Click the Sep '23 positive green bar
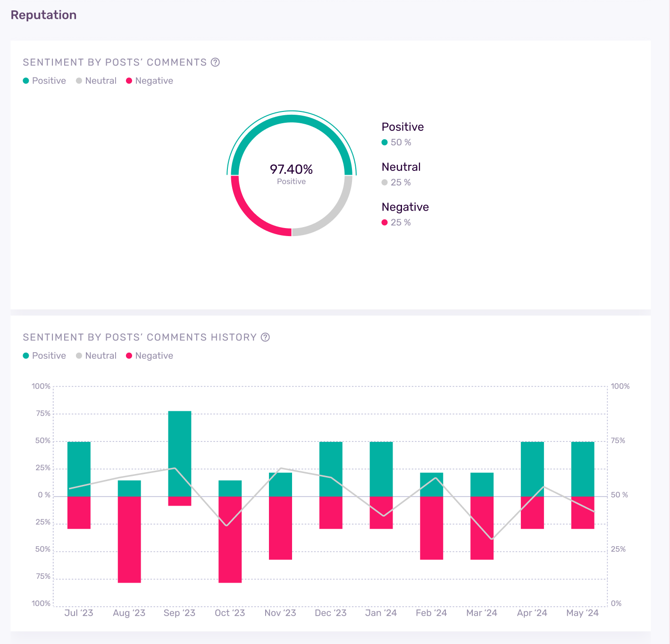670x644 pixels. (x=180, y=452)
